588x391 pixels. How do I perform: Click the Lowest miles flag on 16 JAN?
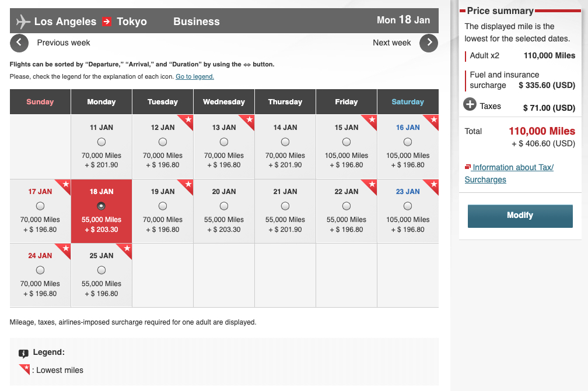pos(433,120)
